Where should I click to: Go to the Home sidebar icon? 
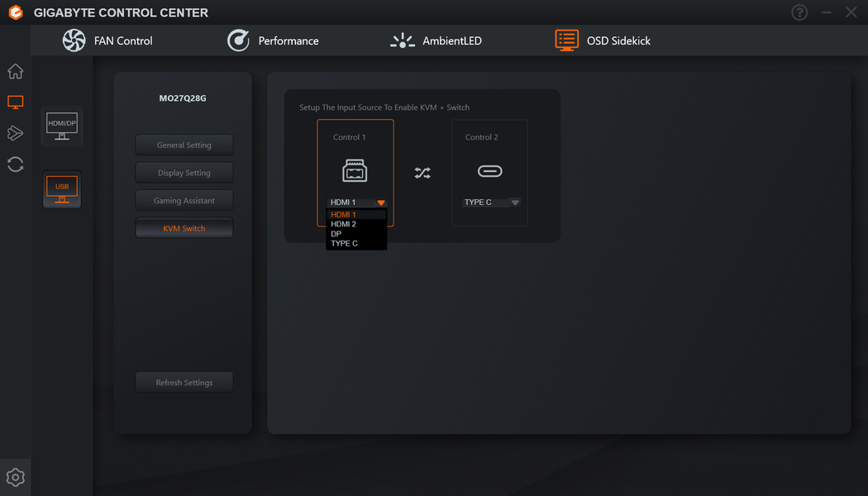(x=16, y=71)
